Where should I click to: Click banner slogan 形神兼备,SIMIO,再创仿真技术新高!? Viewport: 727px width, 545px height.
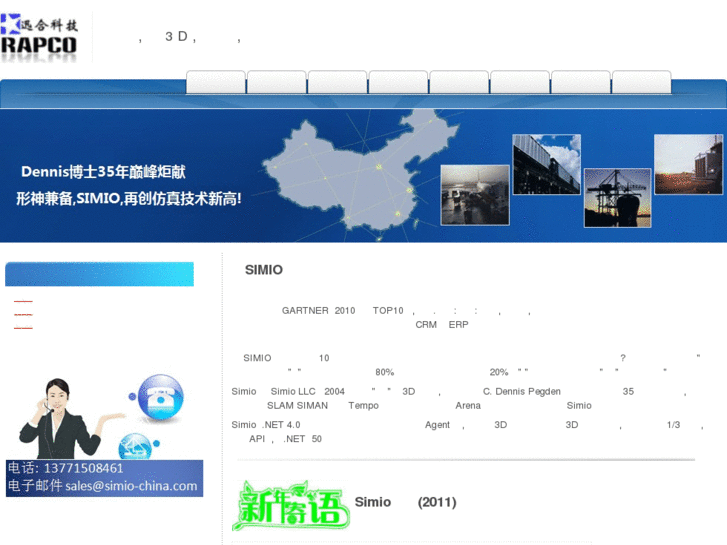(x=129, y=199)
